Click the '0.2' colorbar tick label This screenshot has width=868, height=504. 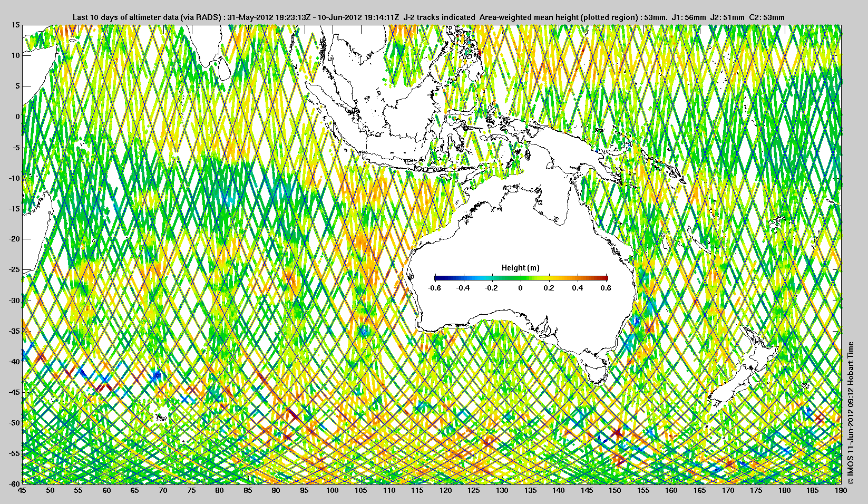[x=549, y=288]
